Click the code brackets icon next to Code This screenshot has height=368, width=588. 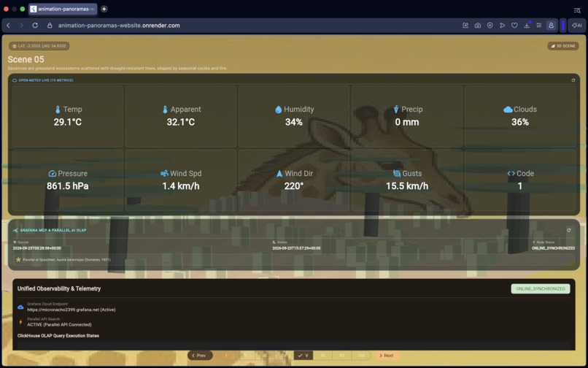coord(511,174)
